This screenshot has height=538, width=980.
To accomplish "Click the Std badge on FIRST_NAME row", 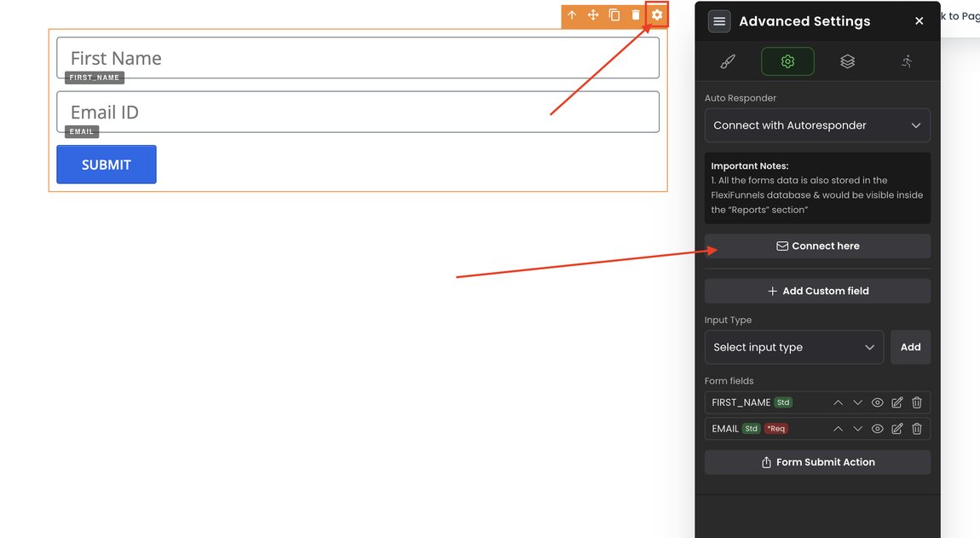I will click(783, 403).
